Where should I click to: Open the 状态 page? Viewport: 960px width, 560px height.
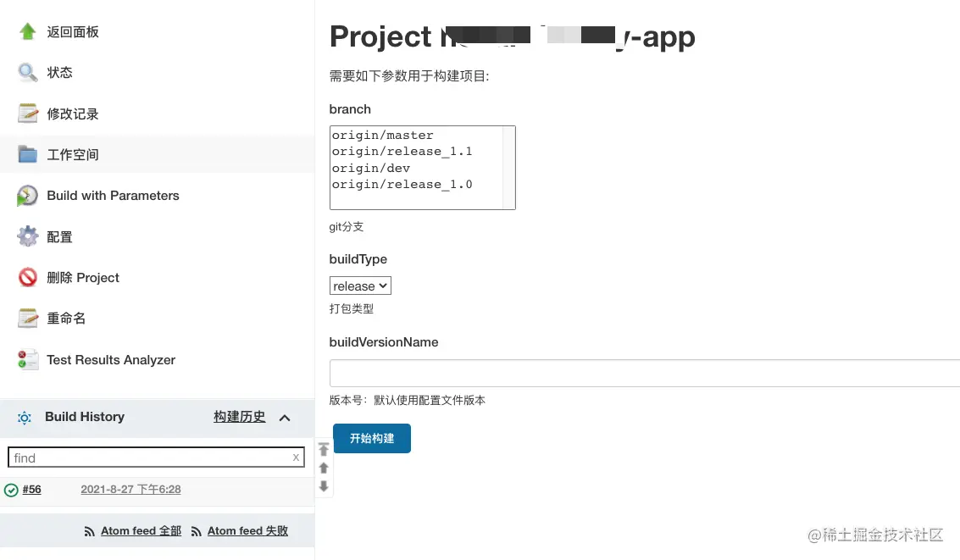coord(59,73)
